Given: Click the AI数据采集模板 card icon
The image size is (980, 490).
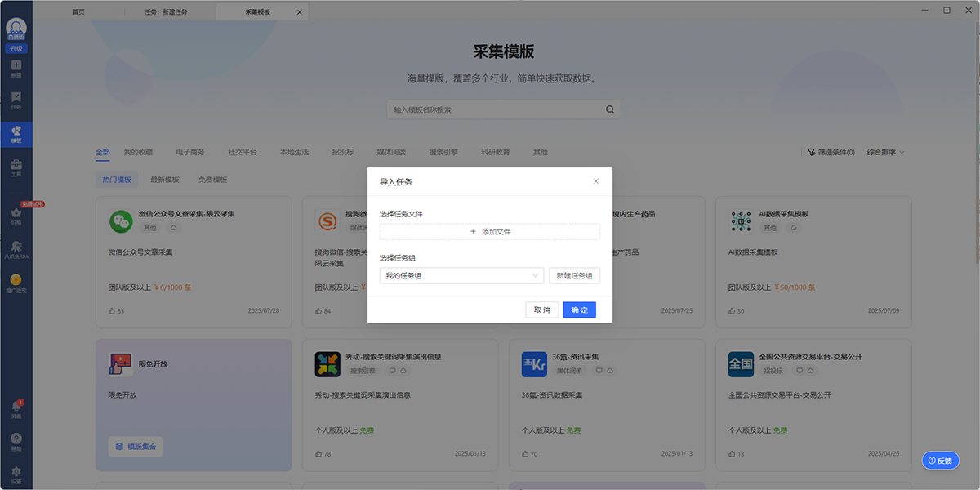Looking at the screenshot, I should pyautogui.click(x=741, y=220).
